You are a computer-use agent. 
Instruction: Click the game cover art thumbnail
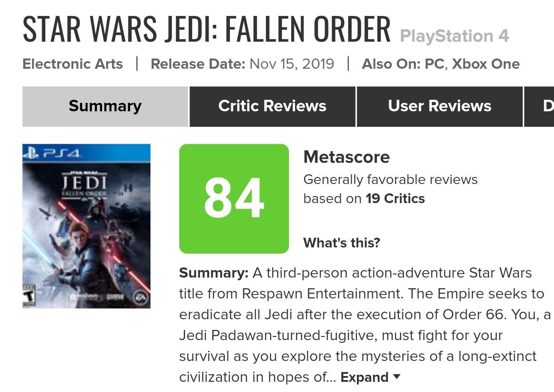(86, 226)
